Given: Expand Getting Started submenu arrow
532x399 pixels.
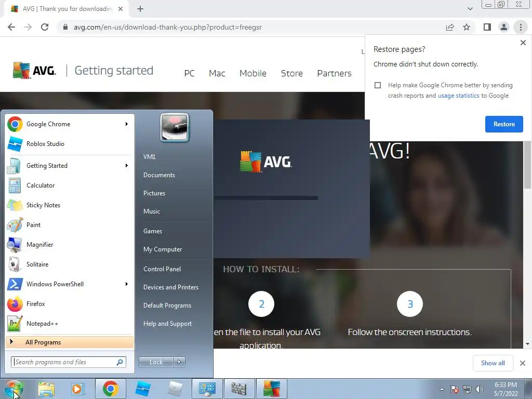Looking at the screenshot, I should tap(127, 166).
